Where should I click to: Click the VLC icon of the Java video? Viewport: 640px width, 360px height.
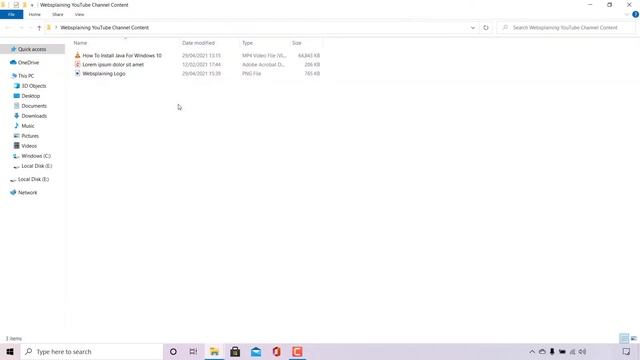tap(78, 55)
